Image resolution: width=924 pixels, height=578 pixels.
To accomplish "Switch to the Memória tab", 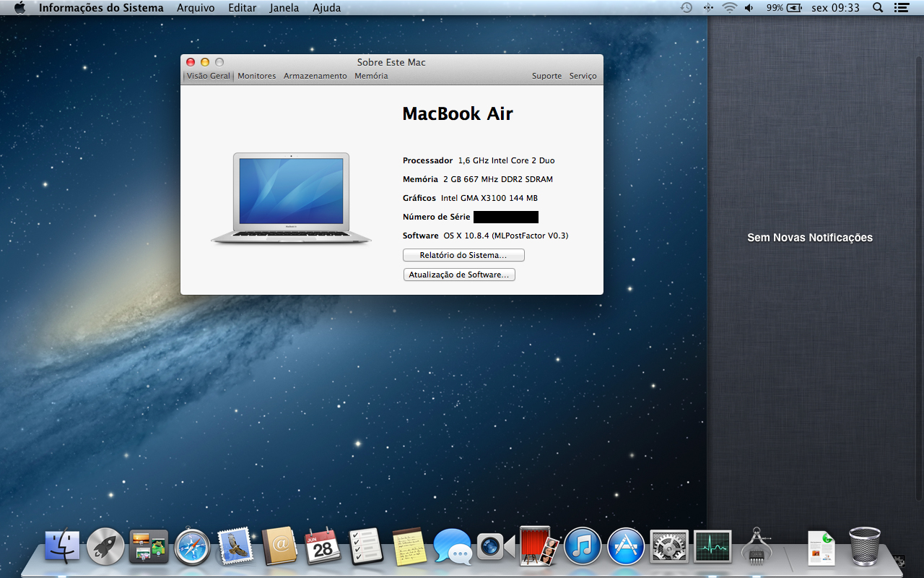I will [x=371, y=76].
